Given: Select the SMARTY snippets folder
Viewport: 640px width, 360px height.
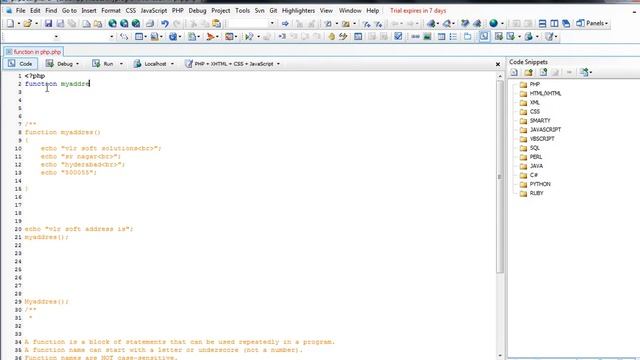Looking at the screenshot, I should coord(535,121).
